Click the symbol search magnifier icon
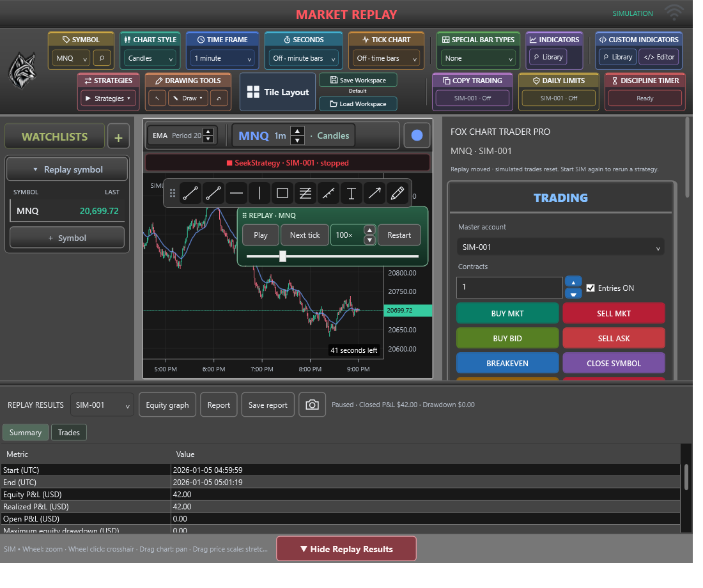Image resolution: width=703 pixels, height=588 pixels. click(x=102, y=58)
